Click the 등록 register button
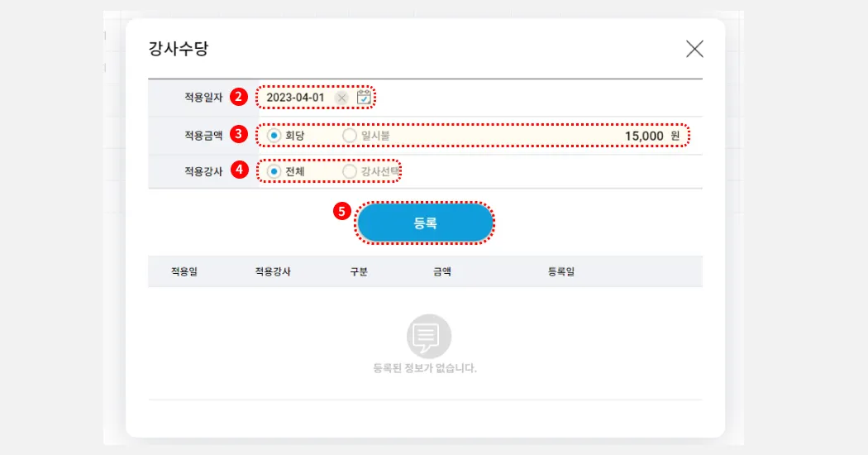868x455 pixels. [425, 223]
